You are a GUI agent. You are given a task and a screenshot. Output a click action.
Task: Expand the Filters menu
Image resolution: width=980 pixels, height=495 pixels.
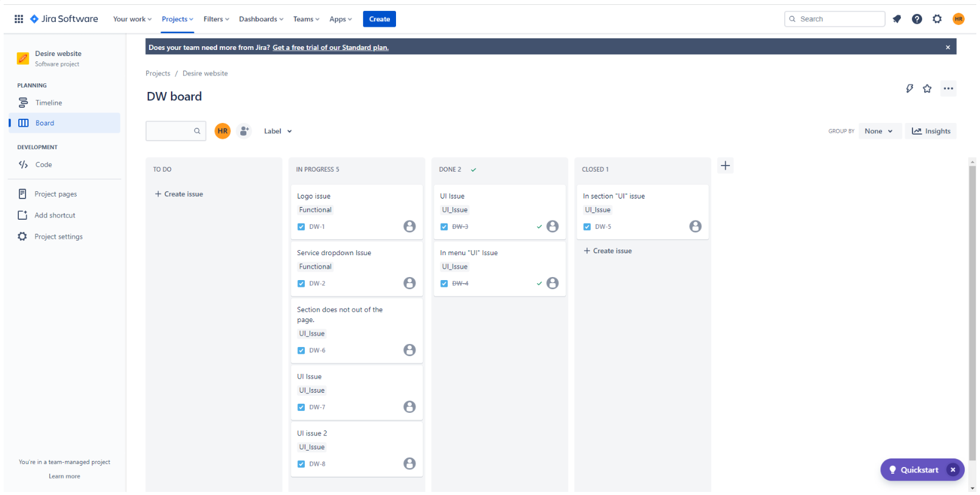216,19
